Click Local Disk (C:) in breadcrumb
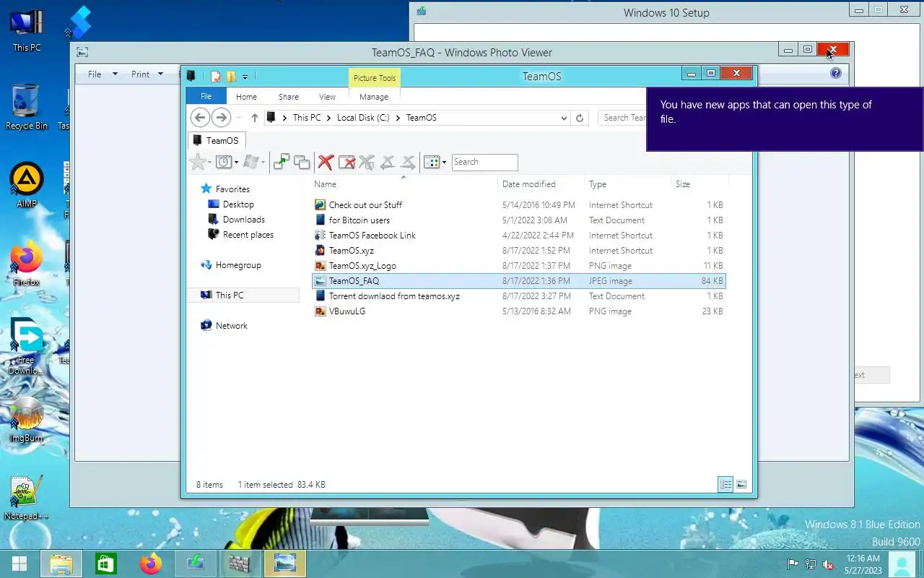The width and height of the screenshot is (924, 578). pyautogui.click(x=363, y=118)
